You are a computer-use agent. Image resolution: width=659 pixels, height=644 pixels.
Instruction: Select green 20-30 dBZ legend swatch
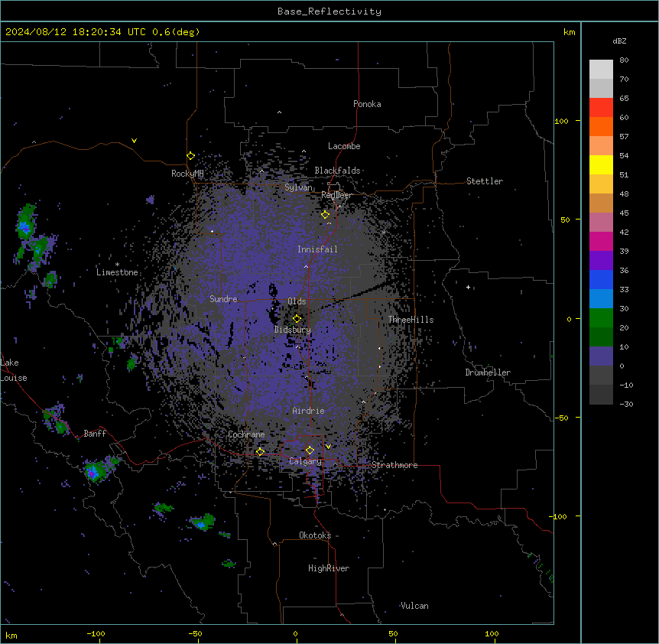(x=601, y=318)
